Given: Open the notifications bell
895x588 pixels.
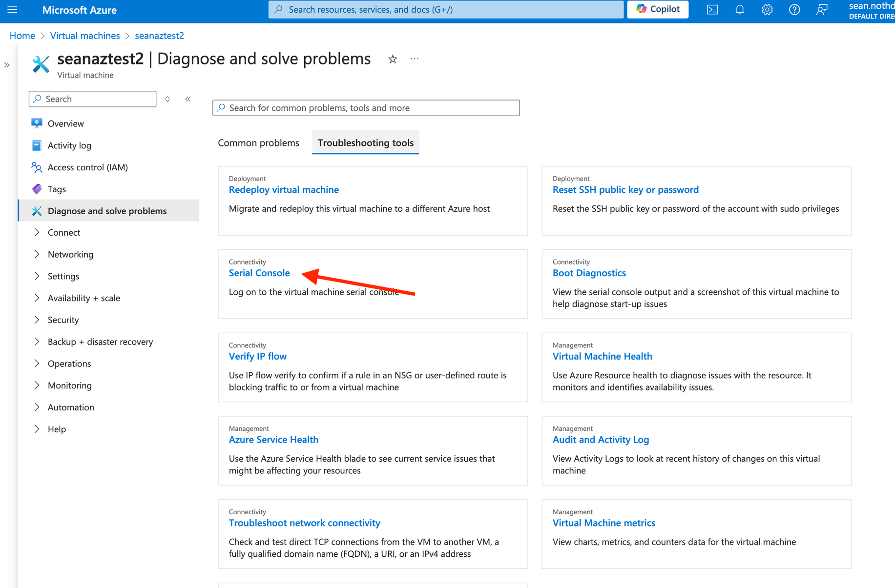Looking at the screenshot, I should [740, 10].
